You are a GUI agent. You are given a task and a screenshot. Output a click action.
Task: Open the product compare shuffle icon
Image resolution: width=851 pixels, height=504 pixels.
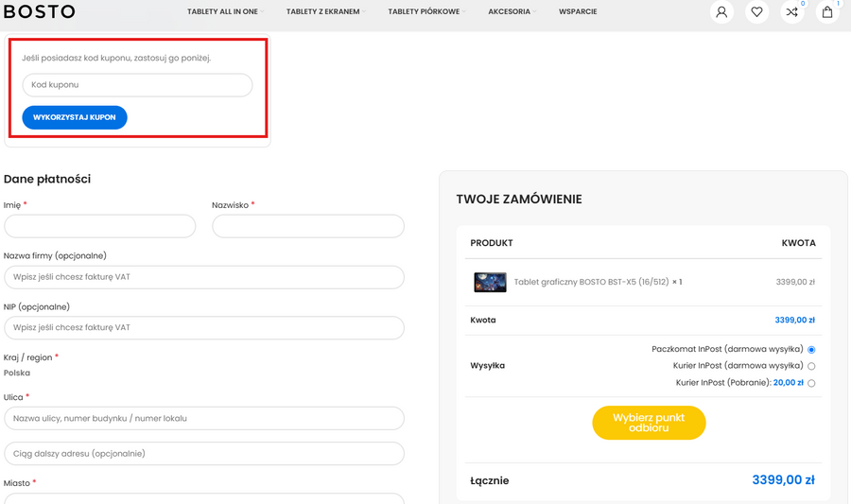[x=792, y=12]
